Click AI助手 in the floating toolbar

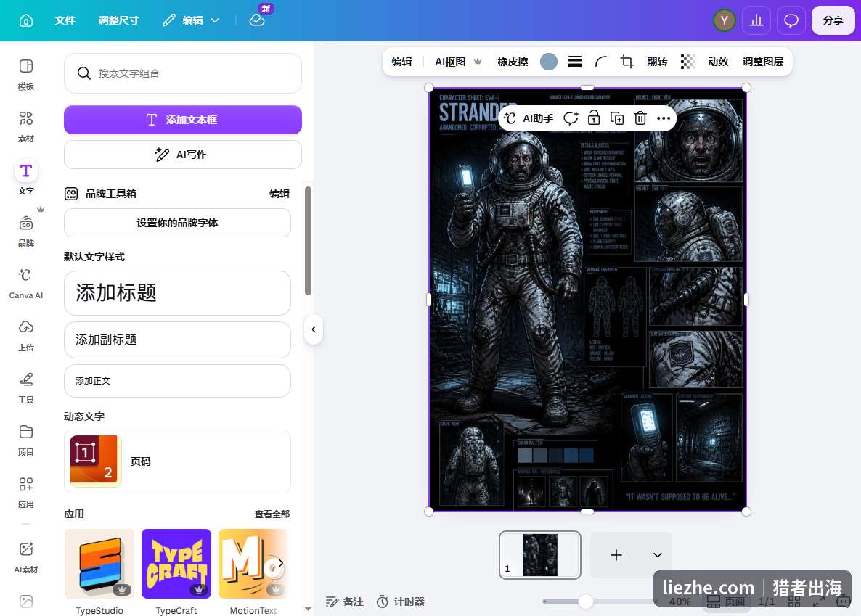tap(529, 118)
